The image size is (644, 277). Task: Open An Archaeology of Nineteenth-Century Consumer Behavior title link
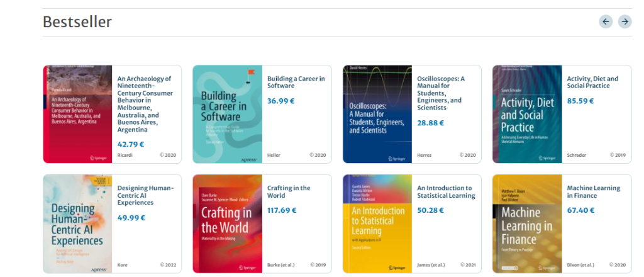coord(145,104)
